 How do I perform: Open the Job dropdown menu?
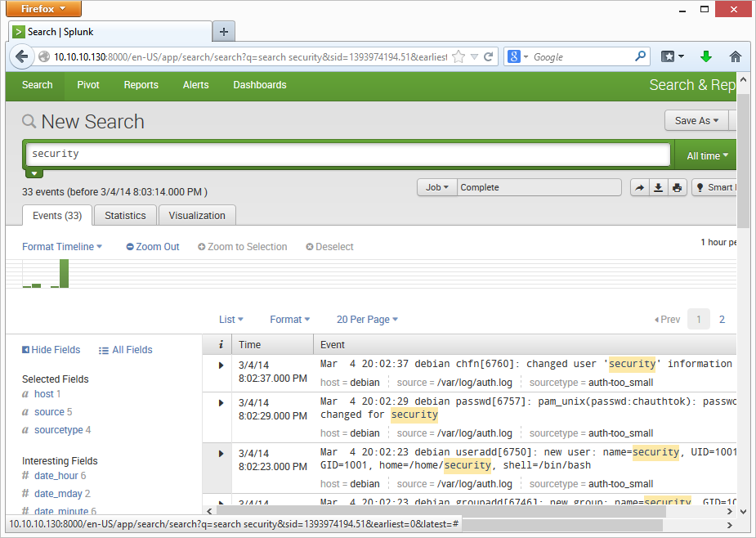point(436,187)
